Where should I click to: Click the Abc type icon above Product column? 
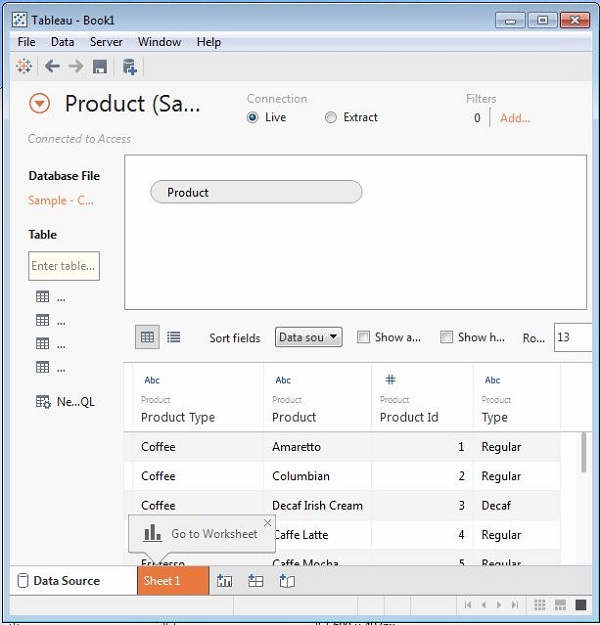[x=283, y=380]
